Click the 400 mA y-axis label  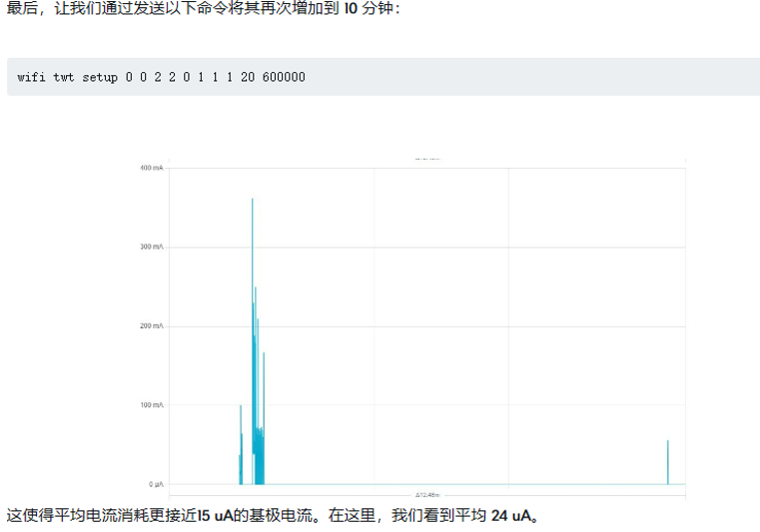(x=152, y=168)
